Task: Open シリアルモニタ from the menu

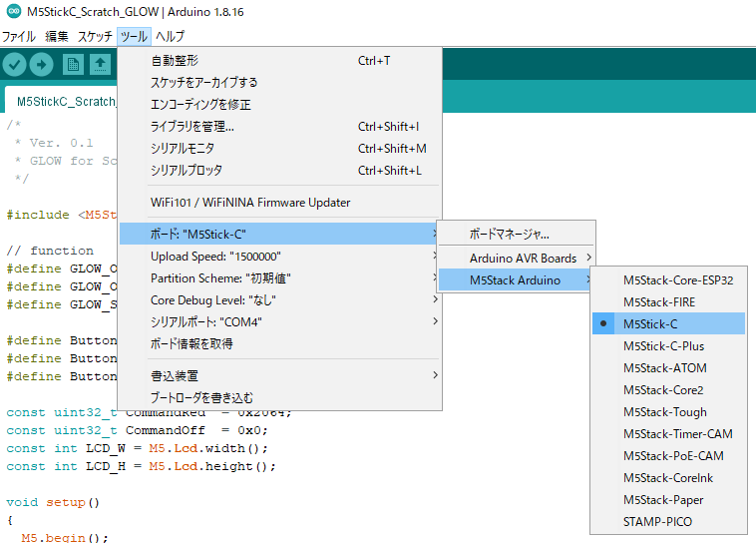Action: [280, 148]
